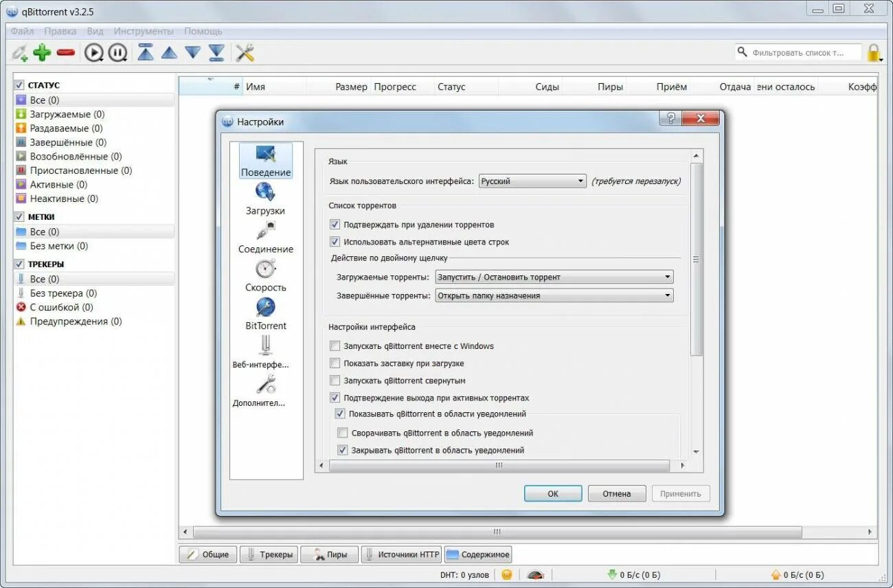Click the add torrent link icon
Screen dimensions: 893x588
tap(19, 52)
